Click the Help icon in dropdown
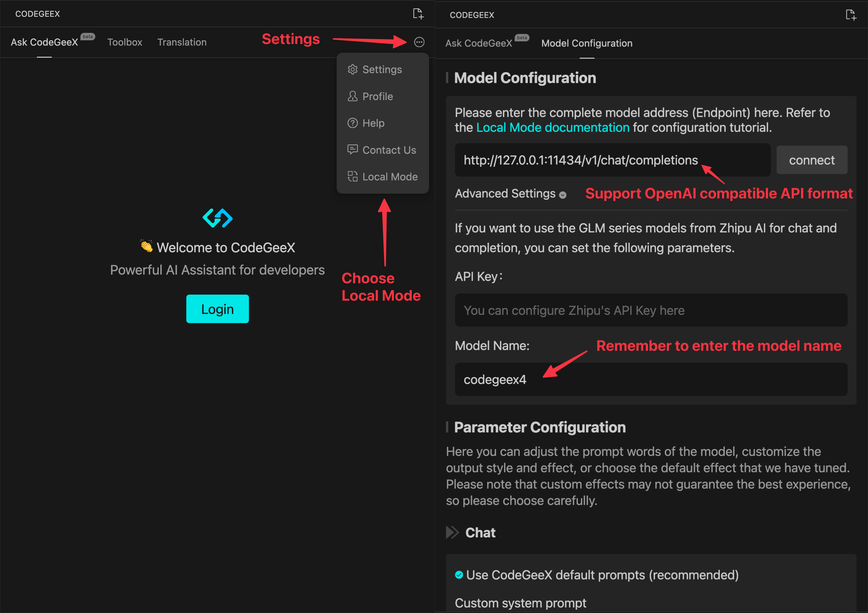868x613 pixels. [x=352, y=123]
